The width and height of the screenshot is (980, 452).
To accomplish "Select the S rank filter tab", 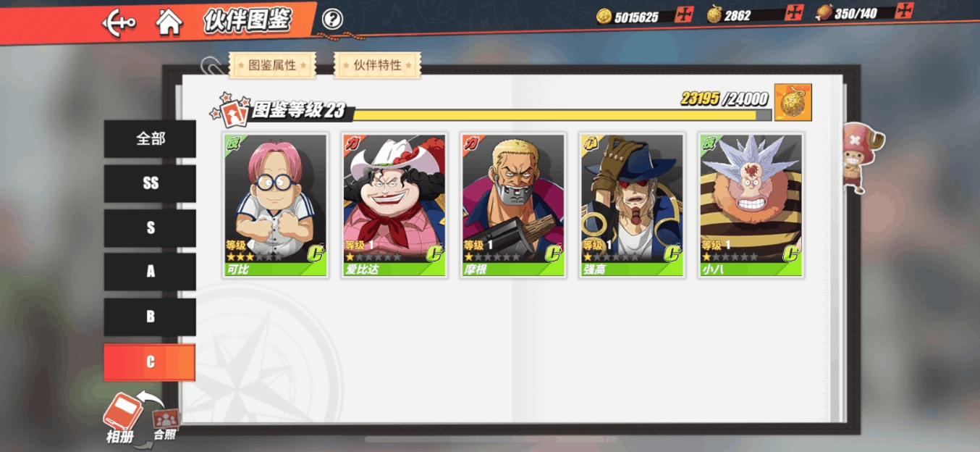I will point(150,228).
